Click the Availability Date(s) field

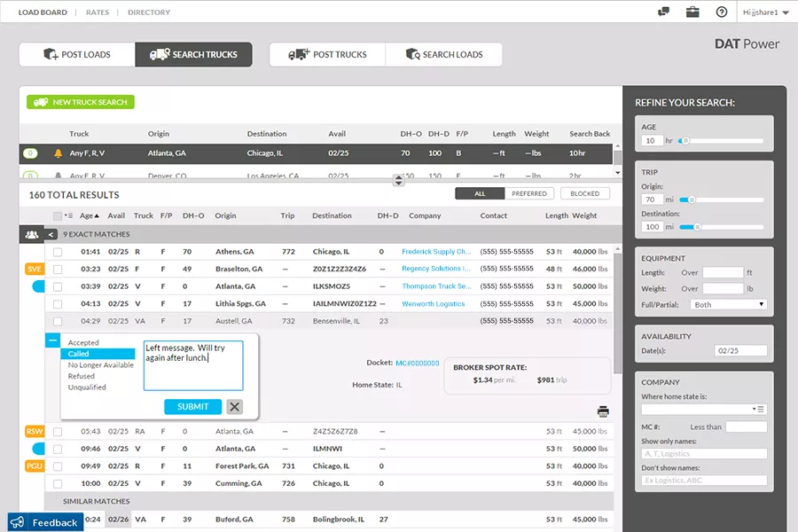click(x=740, y=351)
